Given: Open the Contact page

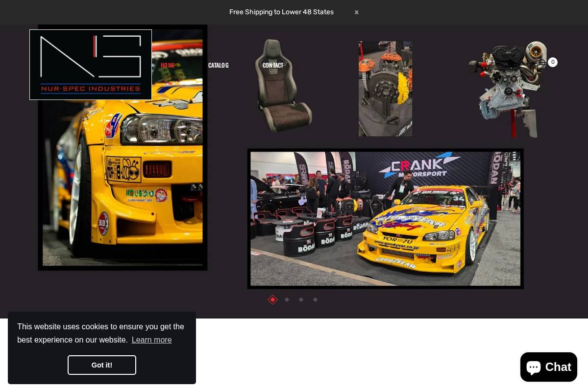Looking at the screenshot, I should point(273,65).
